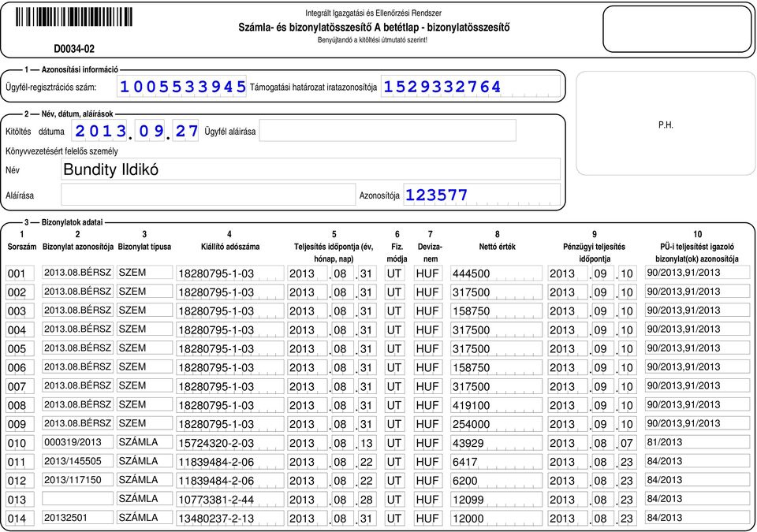Click the barcode above D0034-02

pos(74,17)
